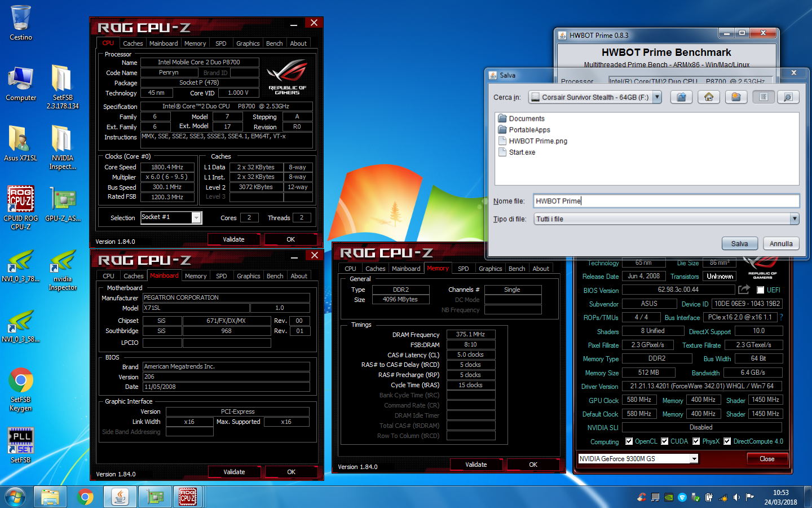This screenshot has height=508, width=812.
Task: Go up one folder level in Salva dialog
Action: (681, 97)
